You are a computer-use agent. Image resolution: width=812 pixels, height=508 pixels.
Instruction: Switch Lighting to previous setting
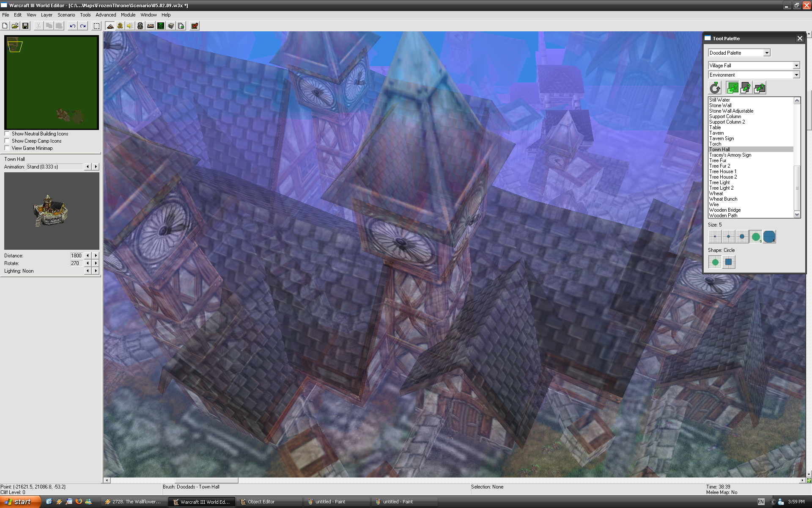88,271
